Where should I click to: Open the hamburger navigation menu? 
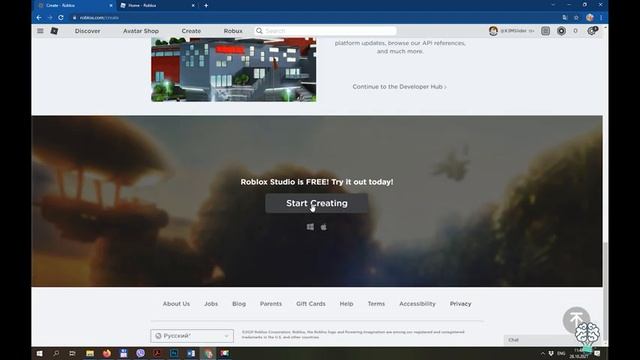pos(40,31)
